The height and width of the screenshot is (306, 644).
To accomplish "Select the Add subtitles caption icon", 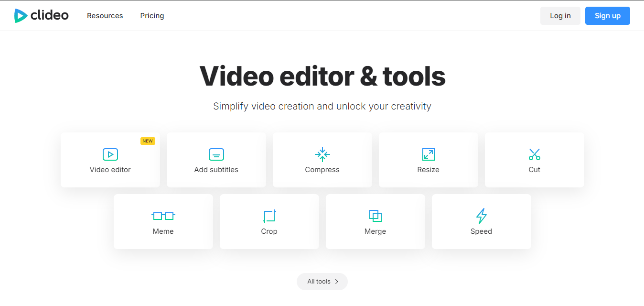I will pos(216,154).
